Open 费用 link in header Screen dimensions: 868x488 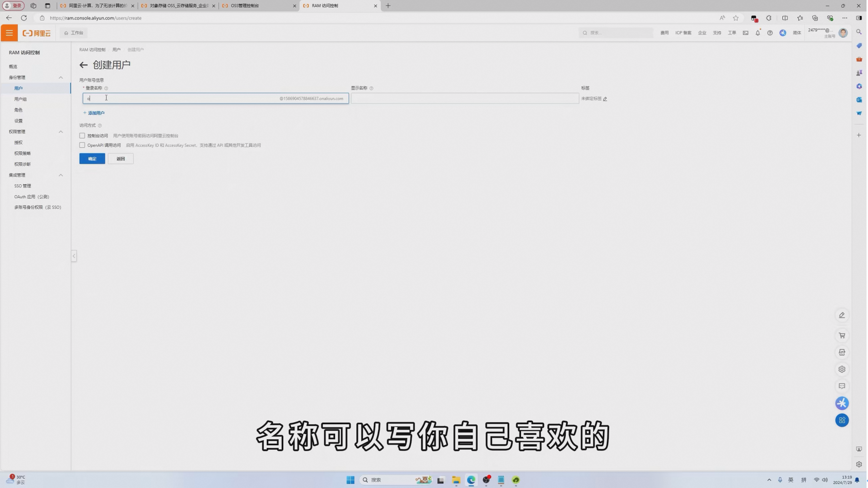pyautogui.click(x=664, y=33)
